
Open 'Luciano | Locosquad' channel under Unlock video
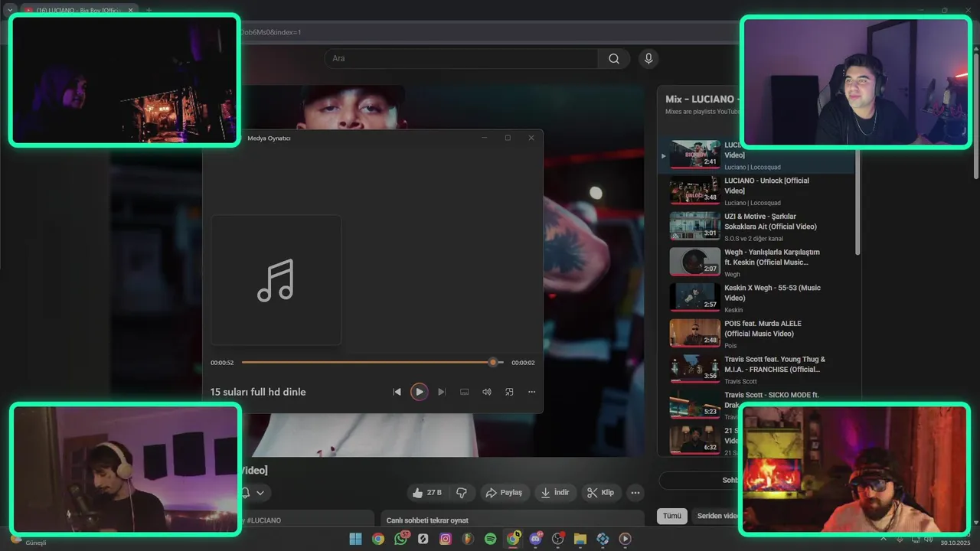[753, 203]
